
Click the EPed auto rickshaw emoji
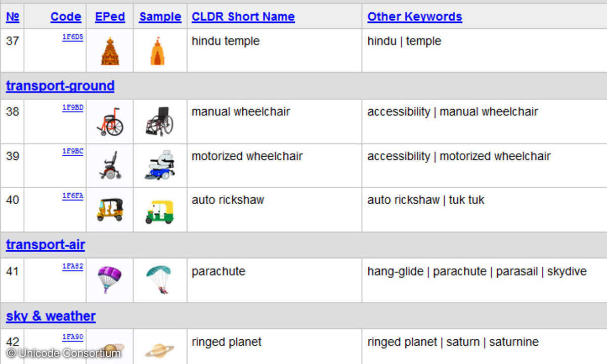point(110,210)
